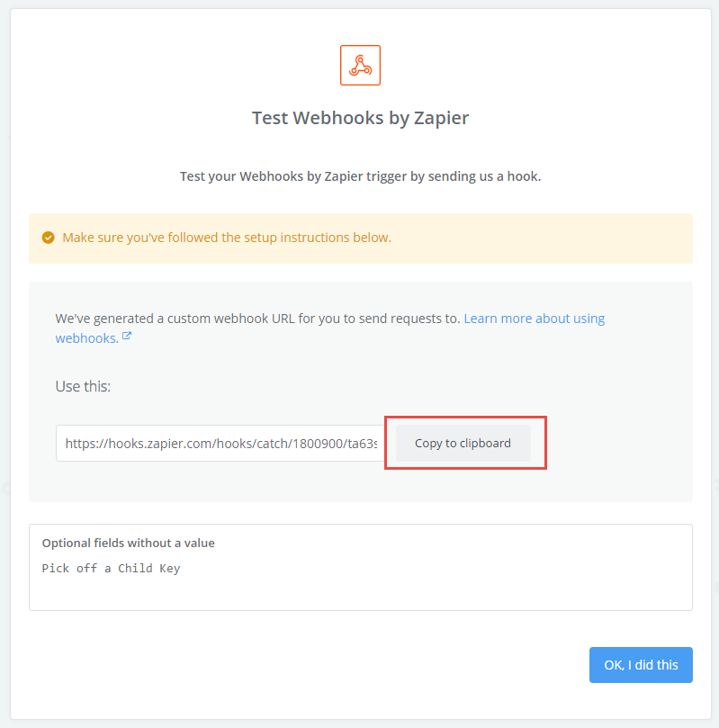Image resolution: width=719 pixels, height=728 pixels.
Task: Click the orange checkmark icon in banner
Action: 49,238
